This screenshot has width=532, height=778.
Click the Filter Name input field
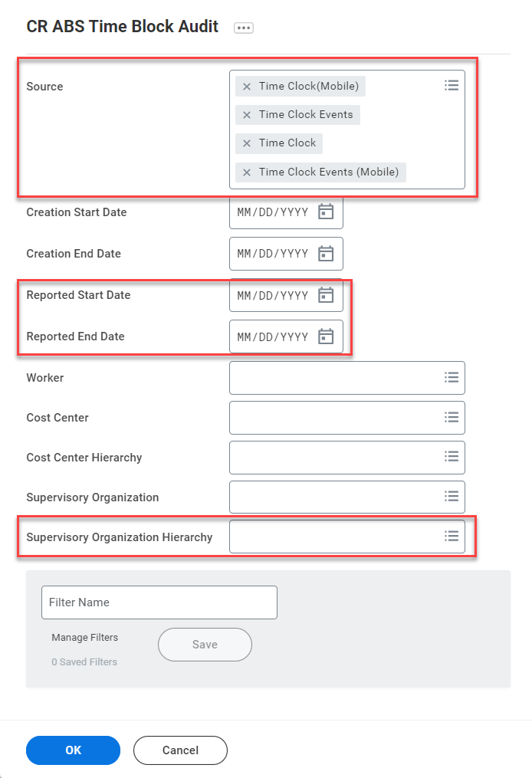[x=159, y=602]
